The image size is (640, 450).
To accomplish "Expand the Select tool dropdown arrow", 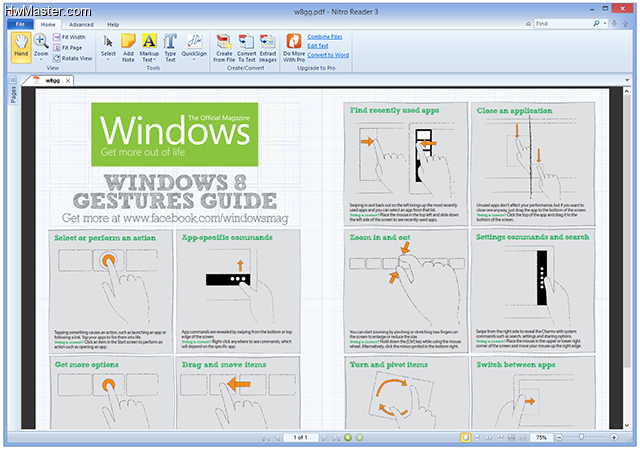I will click(108, 60).
